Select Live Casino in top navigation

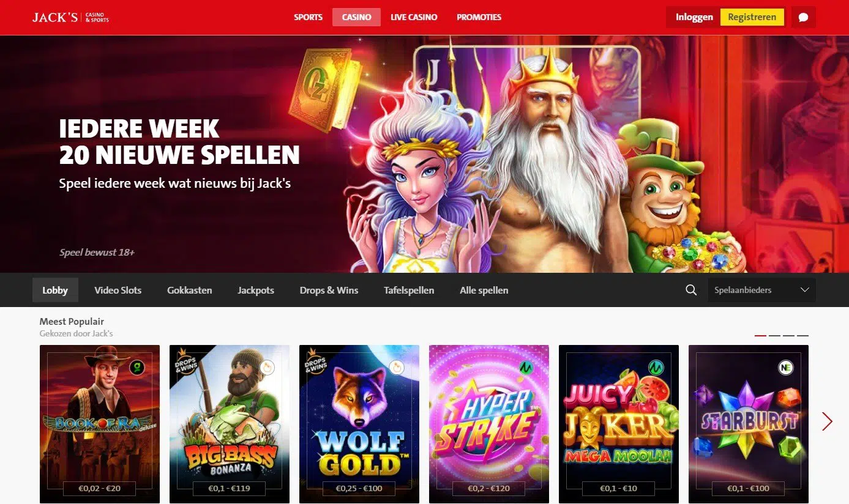pyautogui.click(x=414, y=17)
